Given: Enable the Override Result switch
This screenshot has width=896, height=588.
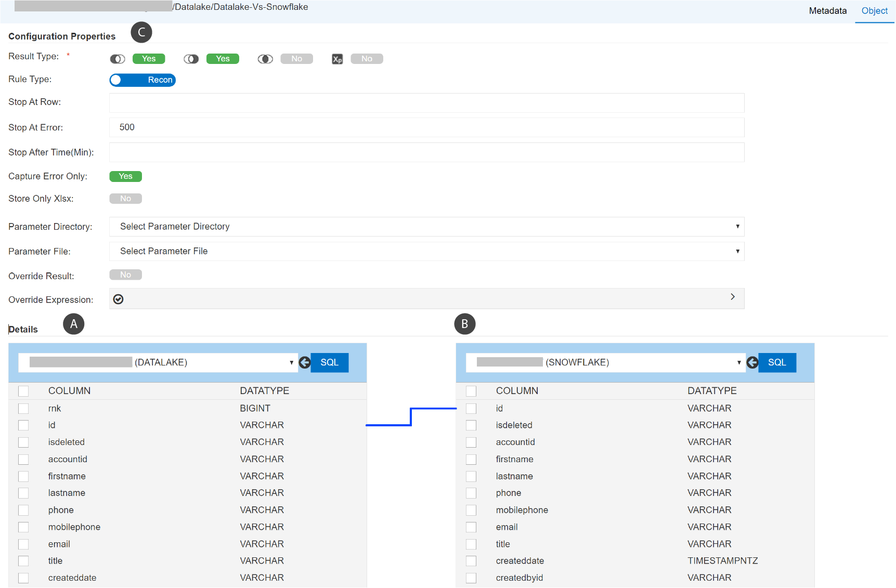Looking at the screenshot, I should click(x=125, y=275).
